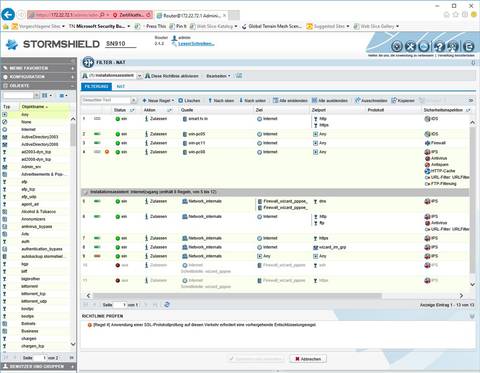The width and height of the screenshot is (480, 373).
Task: Refresh the rule grid page
Action: click(x=167, y=305)
